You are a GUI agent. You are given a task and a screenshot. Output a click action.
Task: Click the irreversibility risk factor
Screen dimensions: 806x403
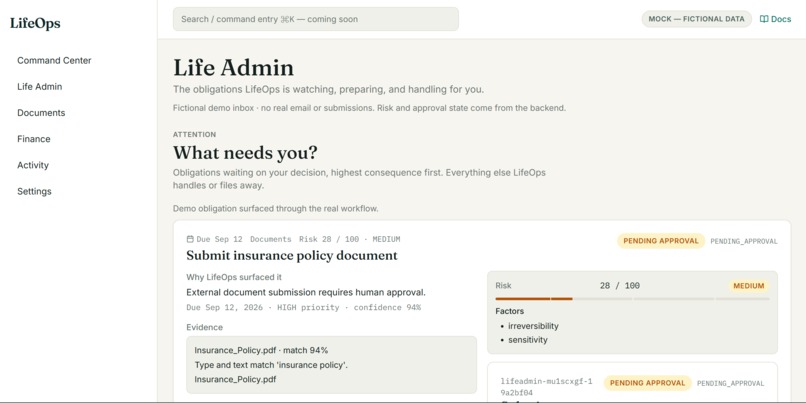[x=533, y=326]
